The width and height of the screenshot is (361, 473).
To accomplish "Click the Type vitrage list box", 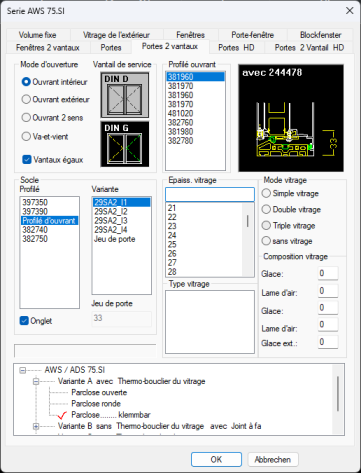I will click(x=210, y=322).
